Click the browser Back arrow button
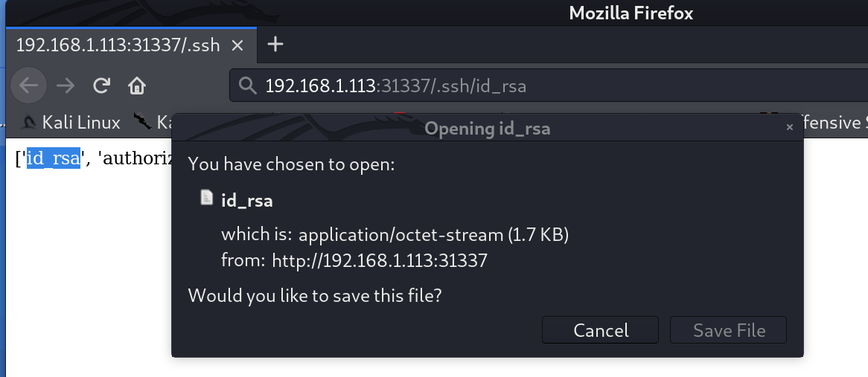868x377 pixels. click(x=28, y=86)
